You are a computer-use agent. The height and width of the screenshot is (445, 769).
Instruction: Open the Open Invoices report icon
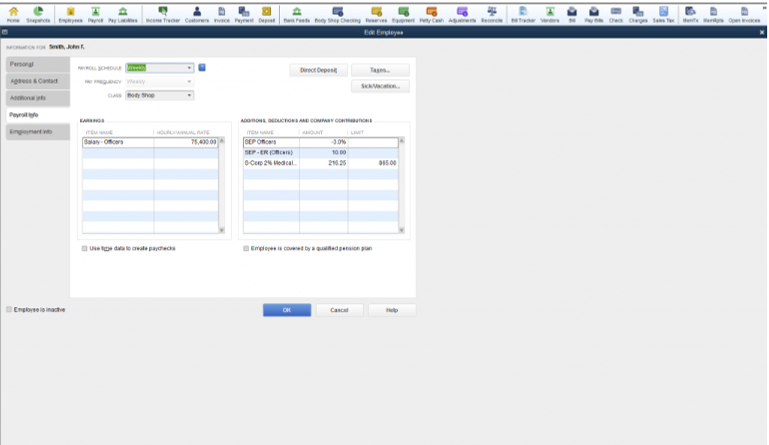point(744,14)
